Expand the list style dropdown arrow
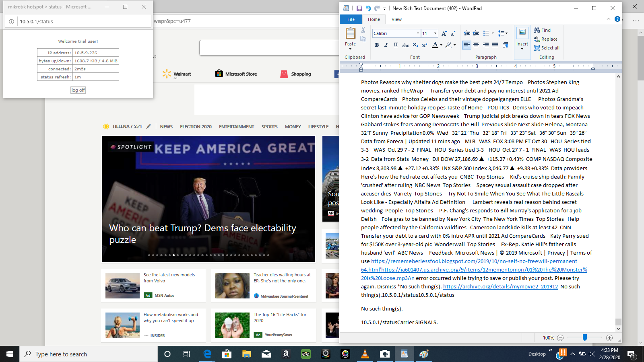The image size is (644, 362). [x=493, y=33]
